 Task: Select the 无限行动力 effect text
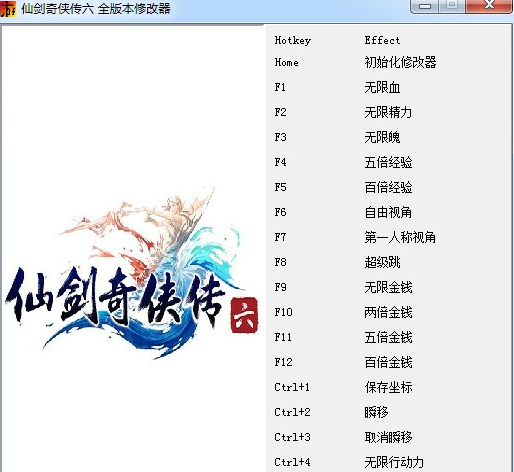[x=394, y=462]
